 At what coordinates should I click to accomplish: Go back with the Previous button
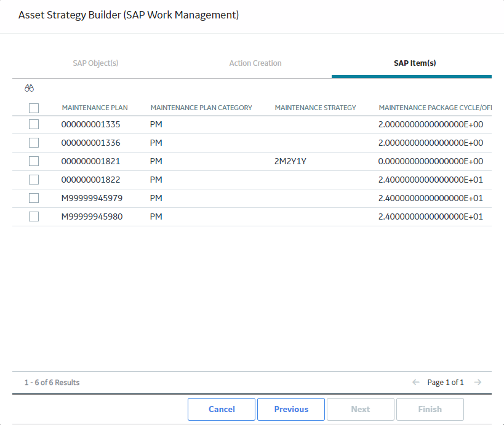coord(291,409)
